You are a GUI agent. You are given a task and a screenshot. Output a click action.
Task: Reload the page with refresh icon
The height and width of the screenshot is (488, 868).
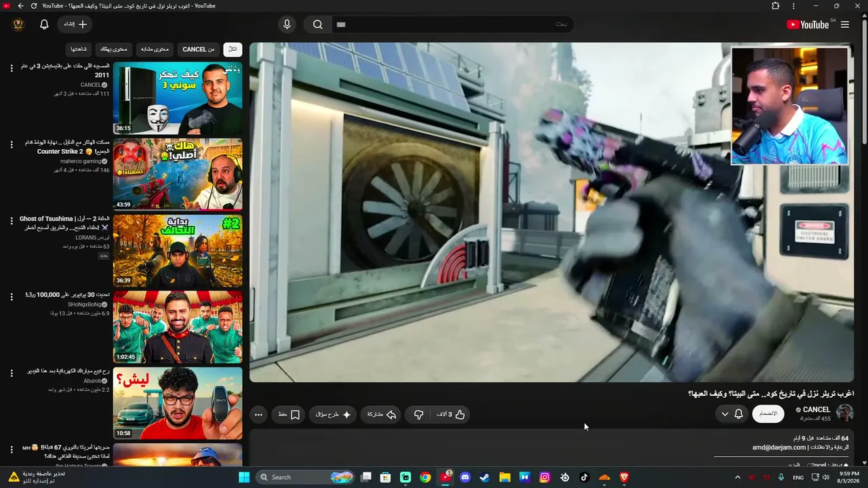point(33,6)
